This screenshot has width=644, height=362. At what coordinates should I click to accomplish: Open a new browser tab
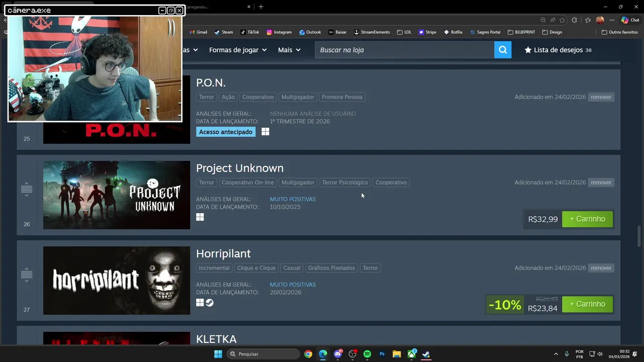[x=261, y=7]
